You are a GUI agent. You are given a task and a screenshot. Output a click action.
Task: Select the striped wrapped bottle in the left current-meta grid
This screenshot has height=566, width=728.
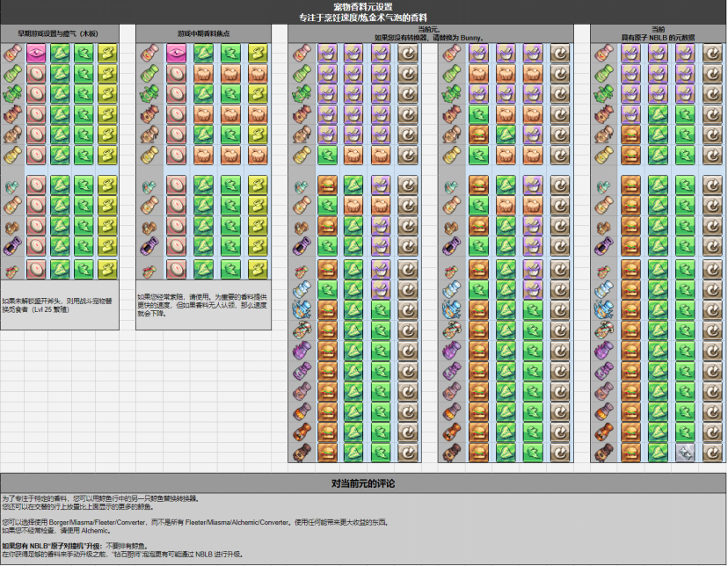pos(302,330)
